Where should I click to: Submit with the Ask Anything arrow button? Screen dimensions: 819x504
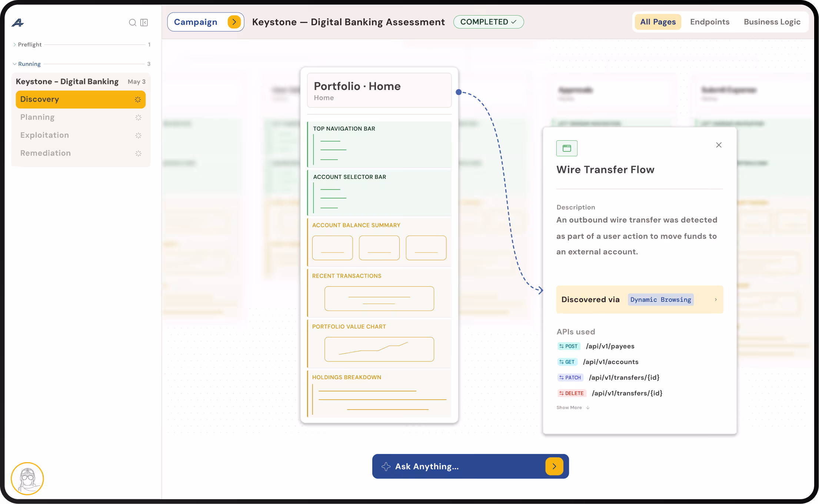[x=554, y=467]
